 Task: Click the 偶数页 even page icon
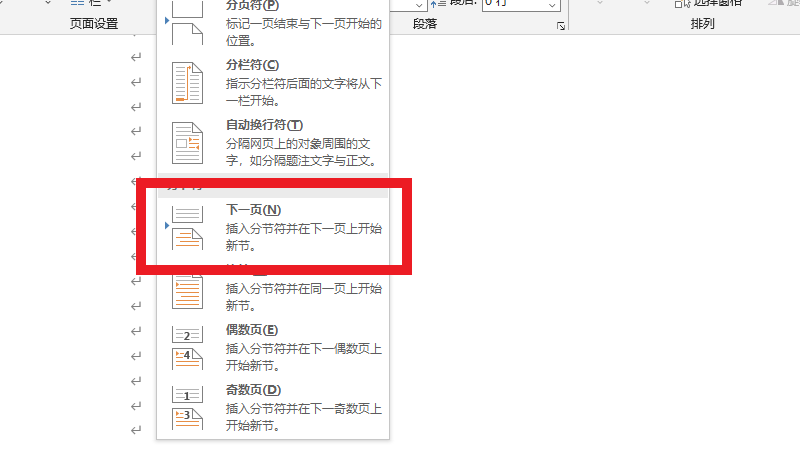coord(187,347)
